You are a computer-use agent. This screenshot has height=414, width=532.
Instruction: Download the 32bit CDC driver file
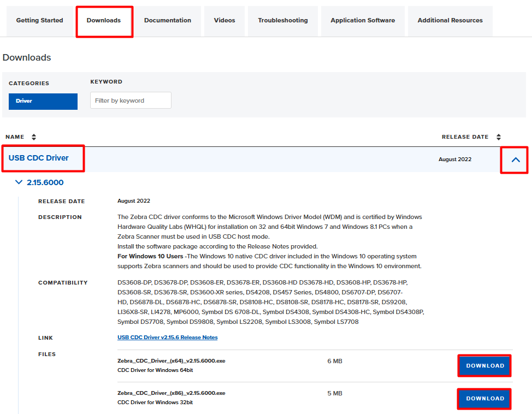484,399
